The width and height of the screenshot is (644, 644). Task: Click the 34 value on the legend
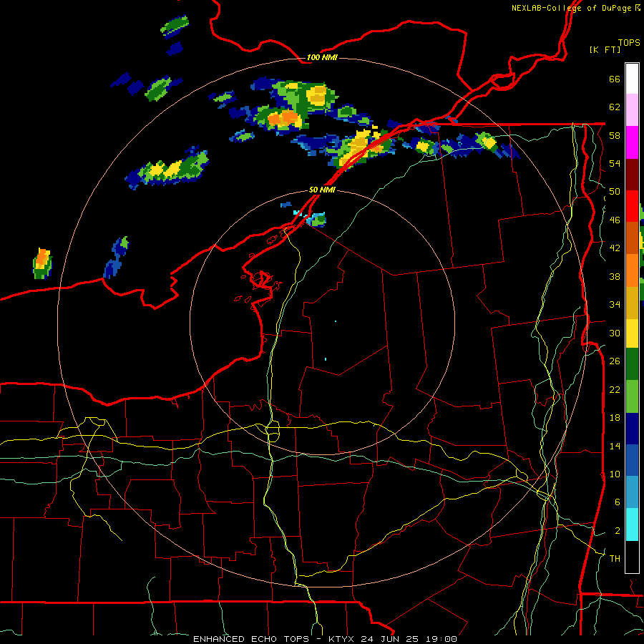(x=615, y=305)
